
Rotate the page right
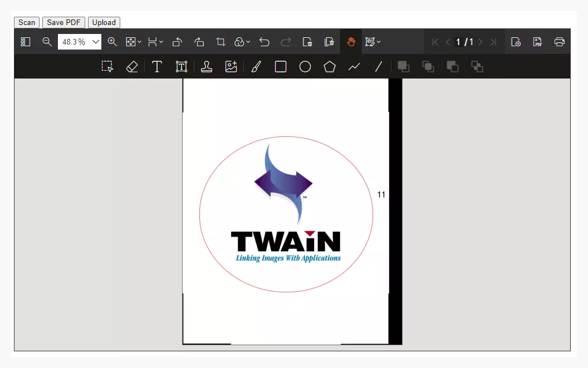(x=199, y=42)
